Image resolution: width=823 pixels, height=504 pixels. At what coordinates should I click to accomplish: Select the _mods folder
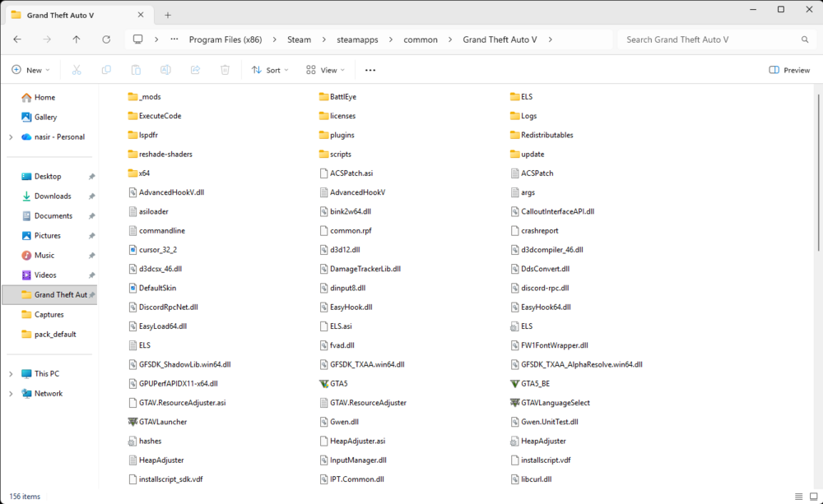click(x=144, y=97)
